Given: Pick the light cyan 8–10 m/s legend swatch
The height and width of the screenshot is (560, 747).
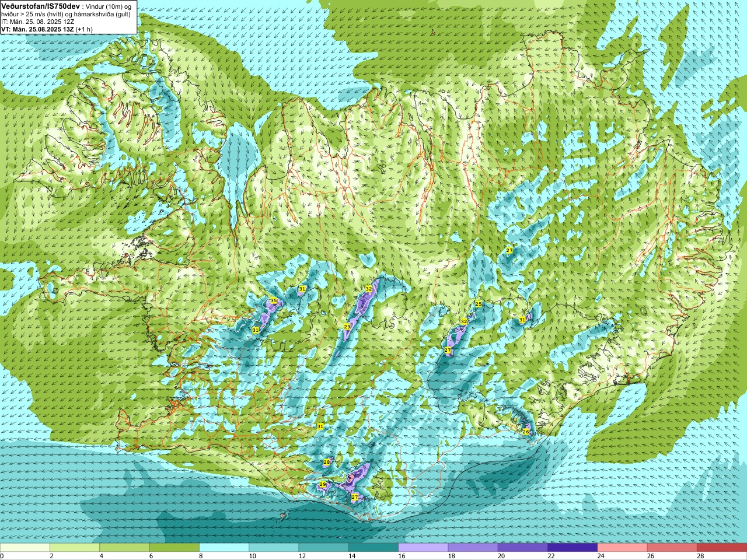Looking at the screenshot, I should pyautogui.click(x=224, y=548).
